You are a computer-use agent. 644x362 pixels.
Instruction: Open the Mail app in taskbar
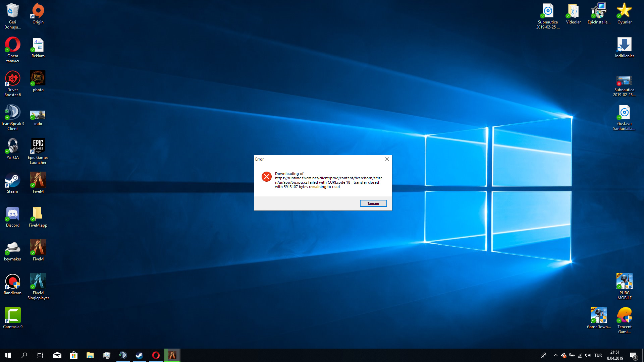click(57, 355)
